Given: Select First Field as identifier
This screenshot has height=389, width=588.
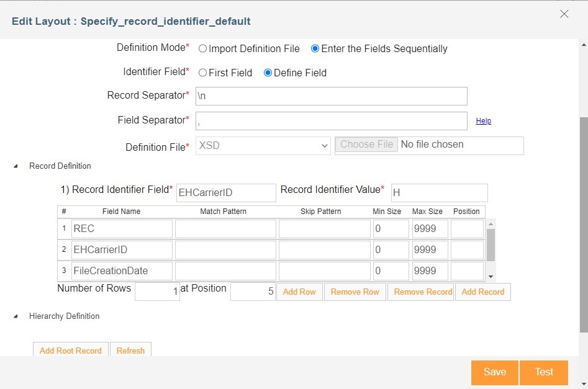Looking at the screenshot, I should point(202,73).
